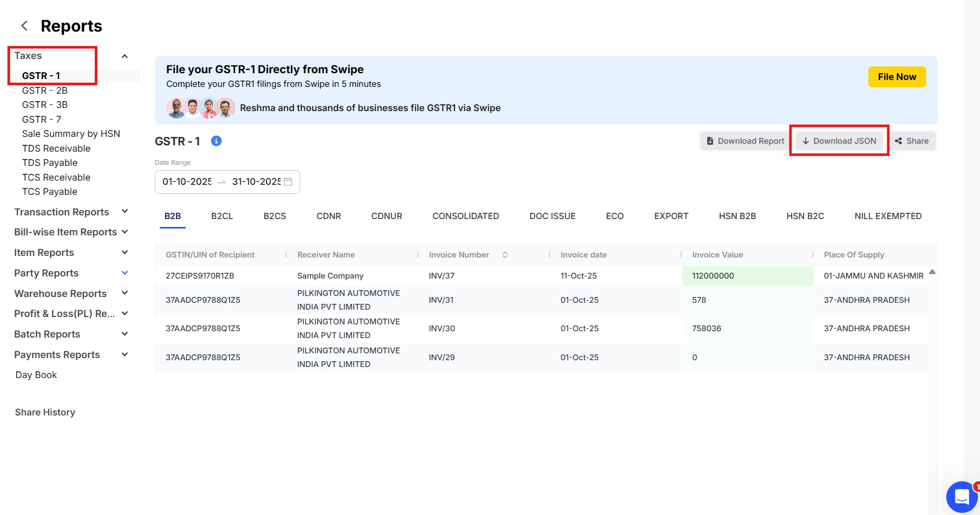Expand Payments Reports in the sidebar

click(x=125, y=354)
